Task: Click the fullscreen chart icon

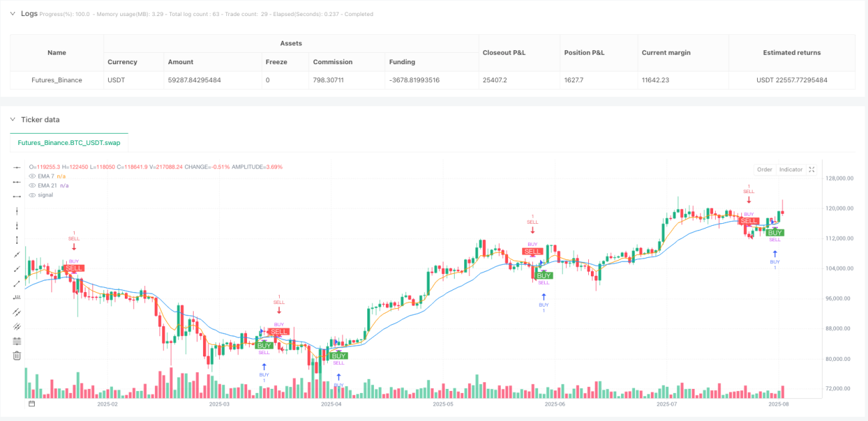Action: pos(812,170)
